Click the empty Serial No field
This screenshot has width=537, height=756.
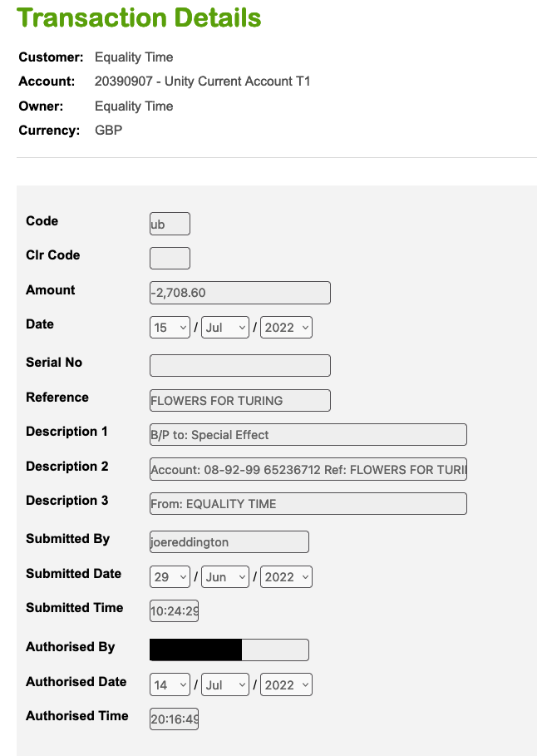240,365
